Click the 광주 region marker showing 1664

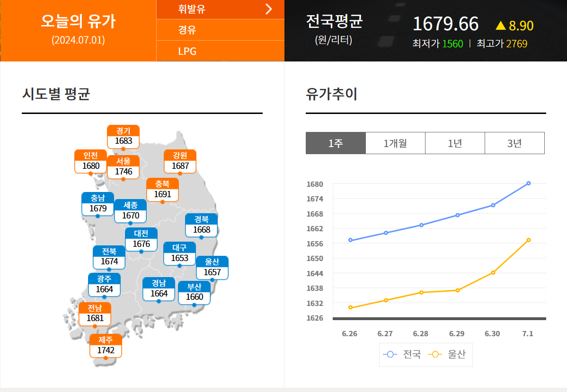(x=104, y=285)
